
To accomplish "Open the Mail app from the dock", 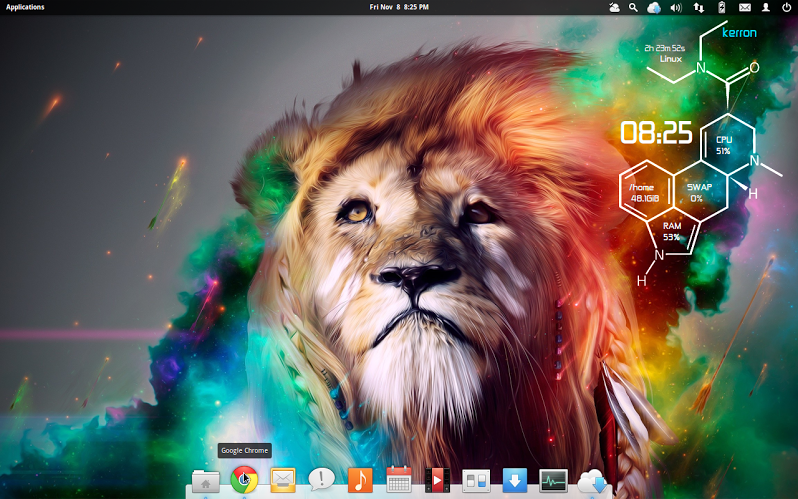I will pos(283,480).
